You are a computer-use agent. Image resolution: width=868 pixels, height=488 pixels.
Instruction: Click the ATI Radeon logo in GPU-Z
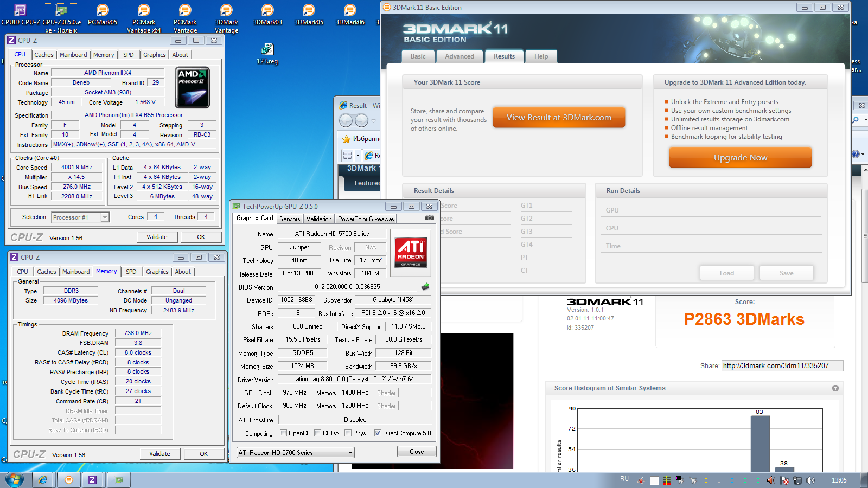(411, 253)
